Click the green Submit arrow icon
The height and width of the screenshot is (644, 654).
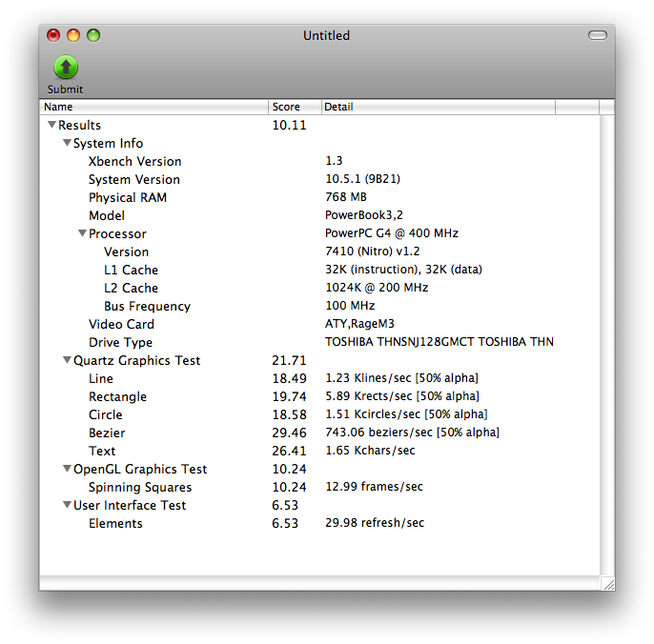click(x=66, y=67)
